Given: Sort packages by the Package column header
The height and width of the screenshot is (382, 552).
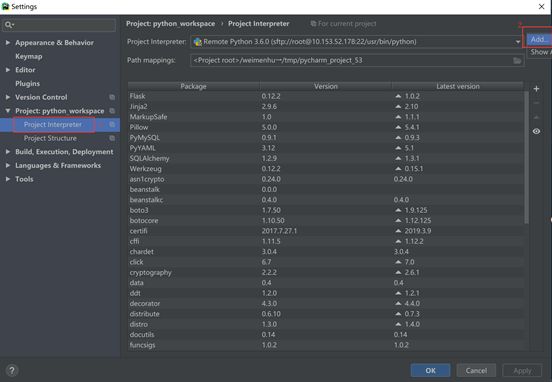Looking at the screenshot, I should tap(193, 86).
